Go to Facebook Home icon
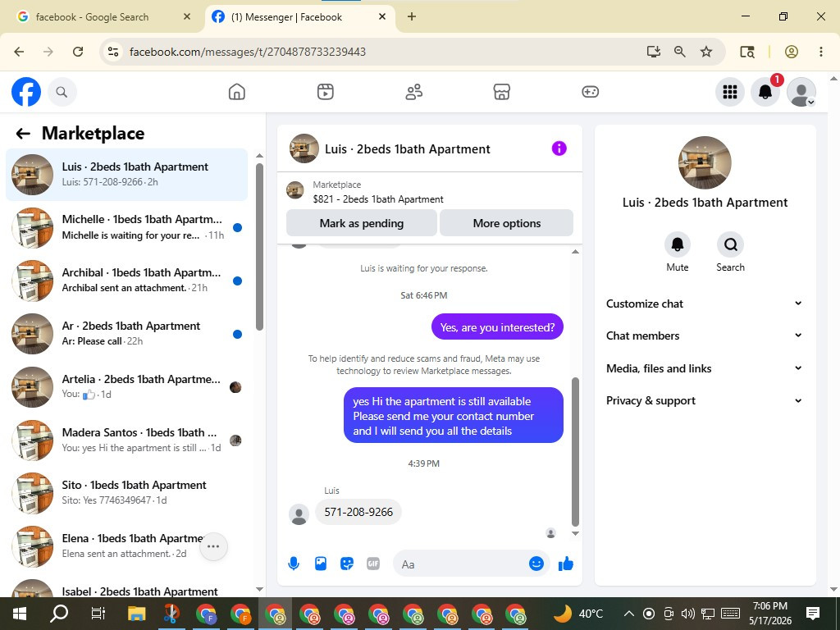This screenshot has width=840, height=630. coord(237,92)
